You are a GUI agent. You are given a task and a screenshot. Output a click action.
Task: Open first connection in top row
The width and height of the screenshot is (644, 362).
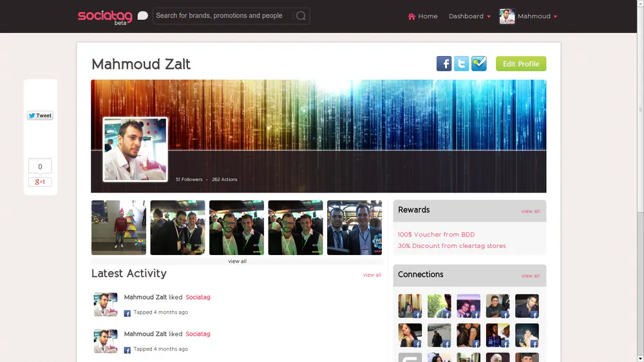click(x=410, y=306)
